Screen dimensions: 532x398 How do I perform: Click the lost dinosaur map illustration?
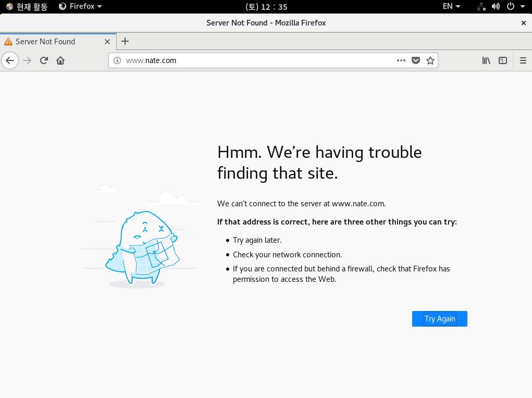coord(140,236)
